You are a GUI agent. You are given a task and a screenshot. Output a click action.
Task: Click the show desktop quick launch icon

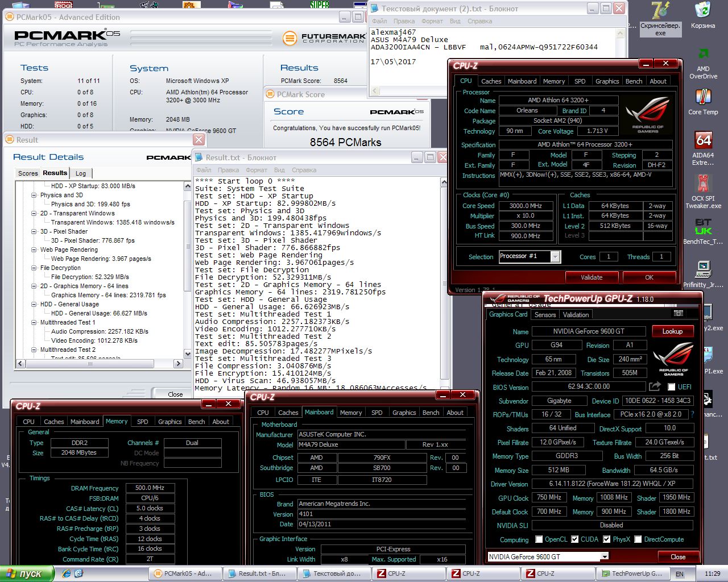80,573
